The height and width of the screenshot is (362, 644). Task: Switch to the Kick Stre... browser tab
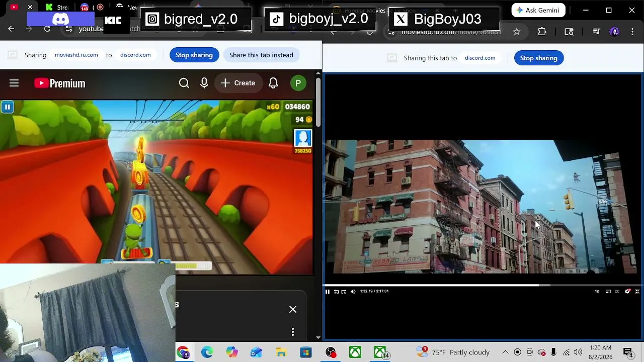56,7
